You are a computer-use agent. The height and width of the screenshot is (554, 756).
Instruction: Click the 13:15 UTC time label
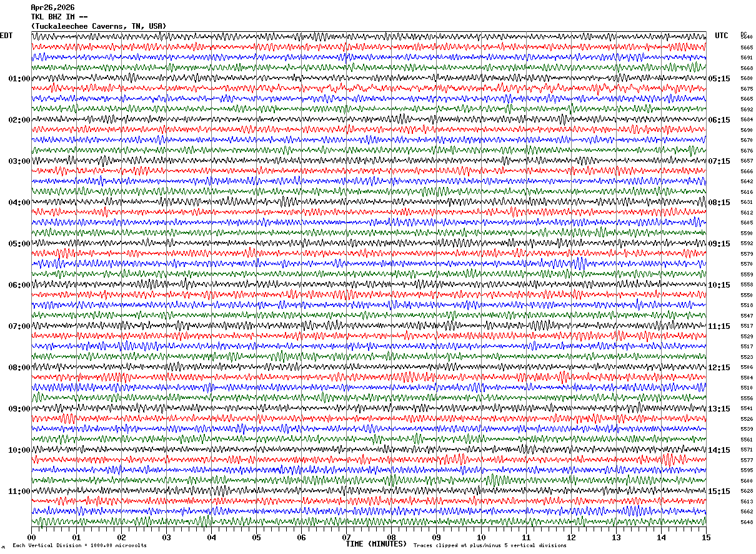tap(719, 409)
